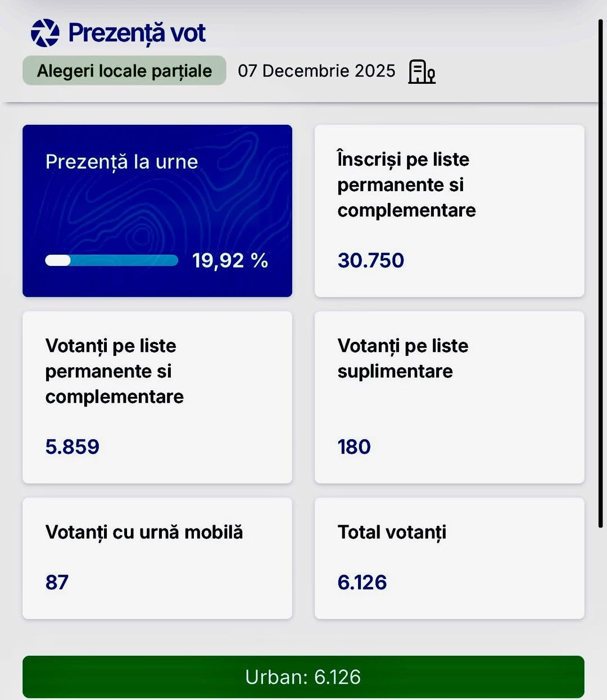Image resolution: width=607 pixels, height=700 pixels.
Task: Click the 19,92 % turnout value
Action: pos(230,260)
